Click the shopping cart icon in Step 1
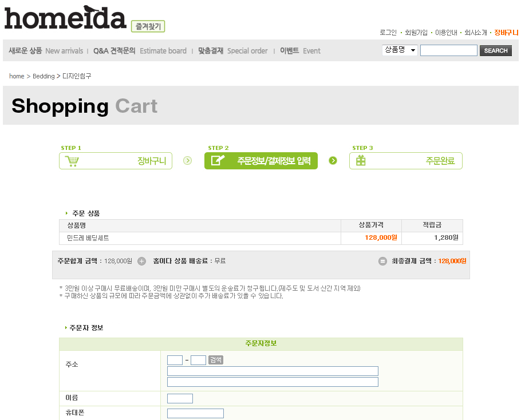This screenshot has width=521, height=420. (x=72, y=161)
